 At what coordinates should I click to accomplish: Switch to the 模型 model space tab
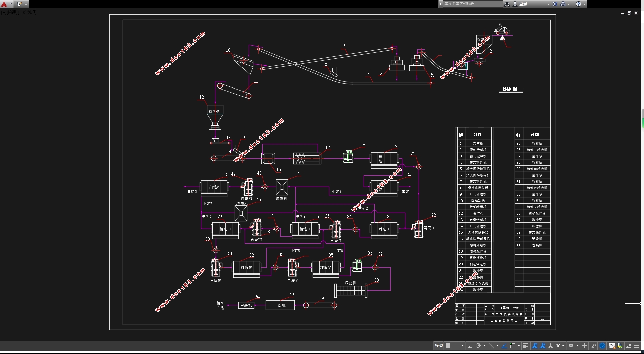(439, 346)
